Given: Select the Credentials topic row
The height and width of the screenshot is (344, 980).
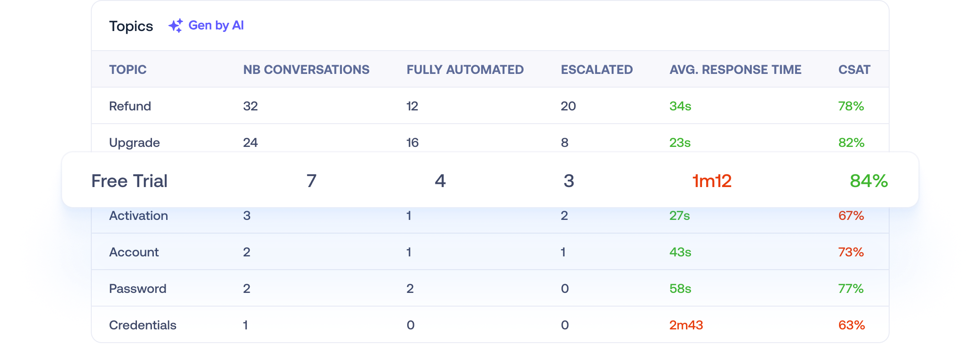Looking at the screenshot, I should (142, 325).
